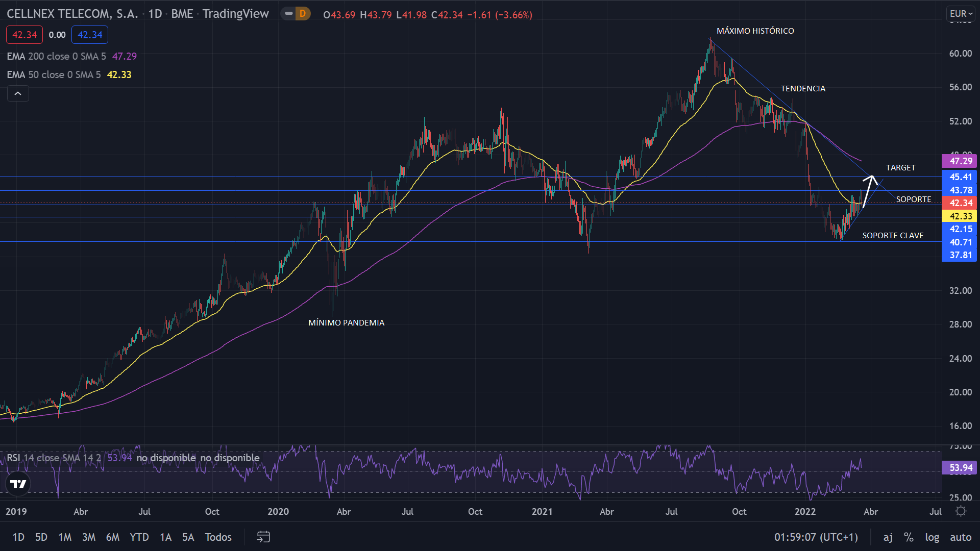980x551 pixels.
Task: Open the timezone menu showing UTC+1
Action: 816,537
